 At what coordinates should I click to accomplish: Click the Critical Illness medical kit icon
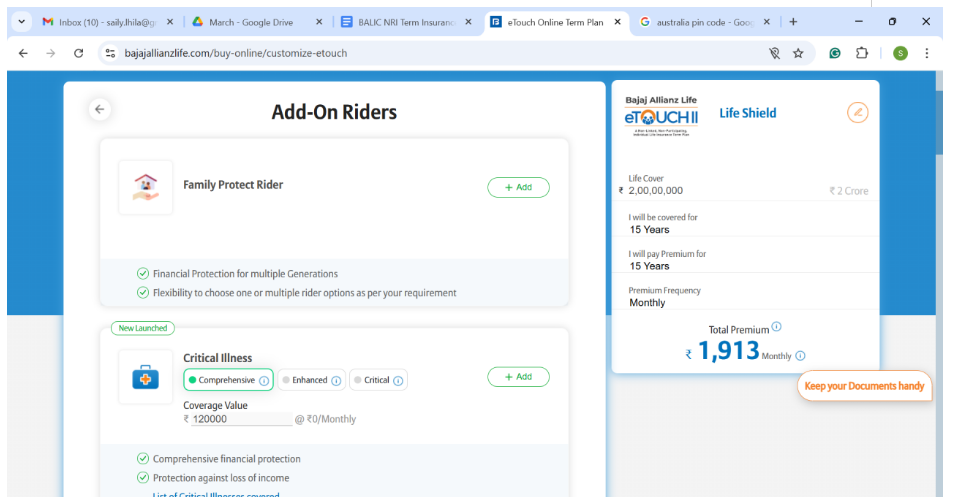click(145, 377)
